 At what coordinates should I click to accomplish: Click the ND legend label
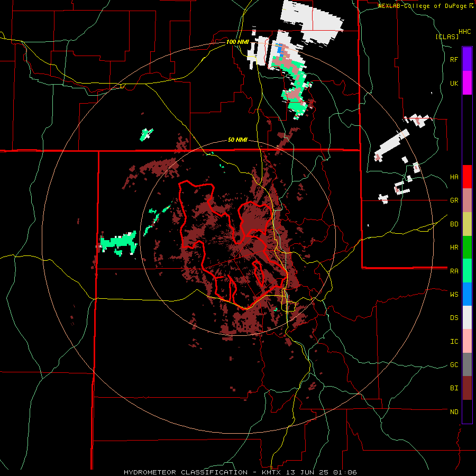tap(454, 412)
